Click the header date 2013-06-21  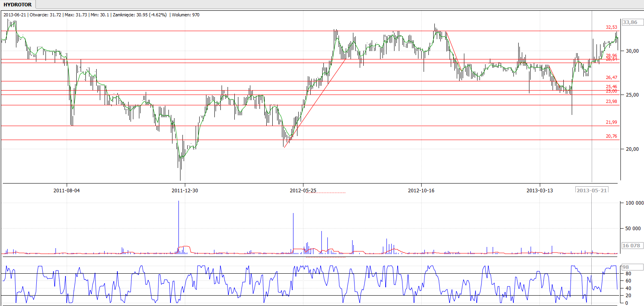(x=15, y=15)
